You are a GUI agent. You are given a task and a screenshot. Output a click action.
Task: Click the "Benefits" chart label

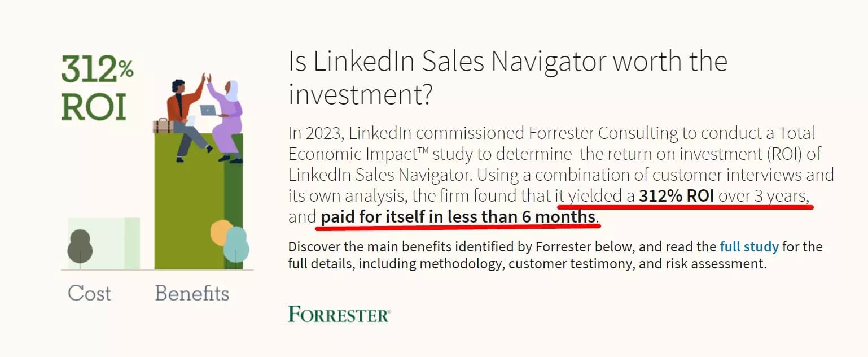pos(192,293)
